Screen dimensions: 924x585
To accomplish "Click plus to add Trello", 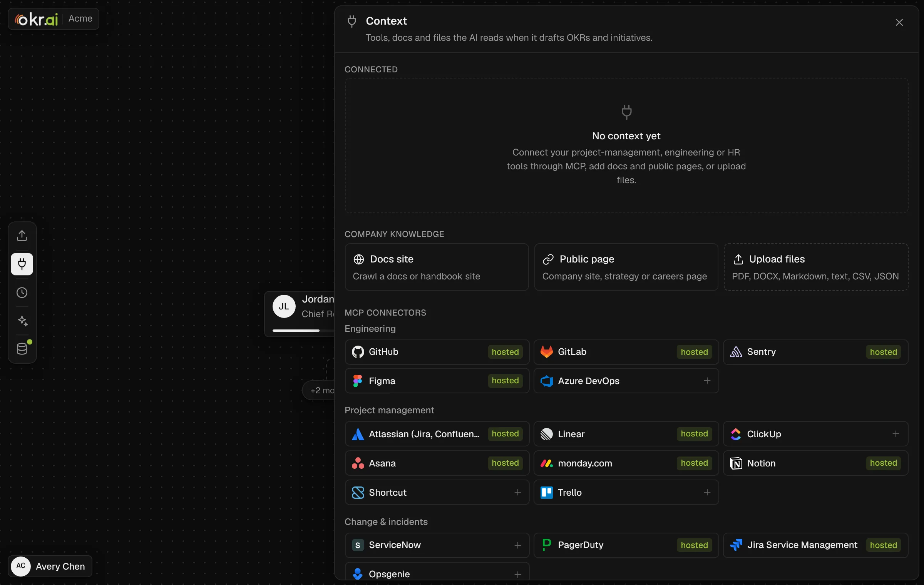I will (x=707, y=492).
